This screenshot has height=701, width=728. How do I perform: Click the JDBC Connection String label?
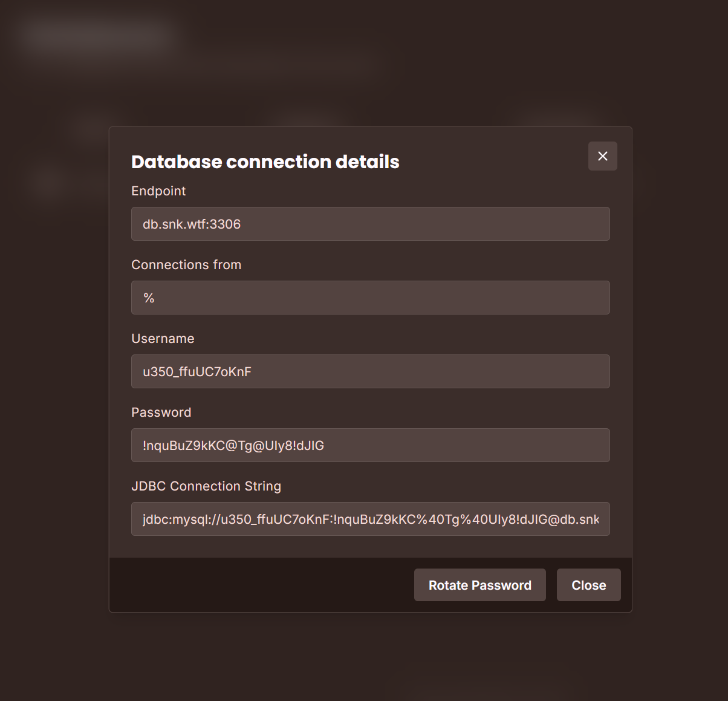coord(206,486)
